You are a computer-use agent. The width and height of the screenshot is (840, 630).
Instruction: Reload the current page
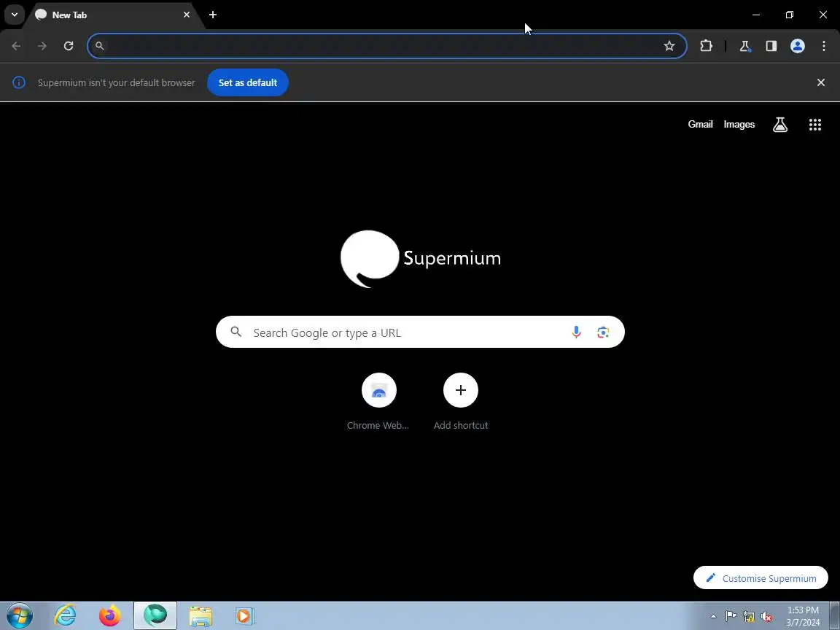[69, 46]
